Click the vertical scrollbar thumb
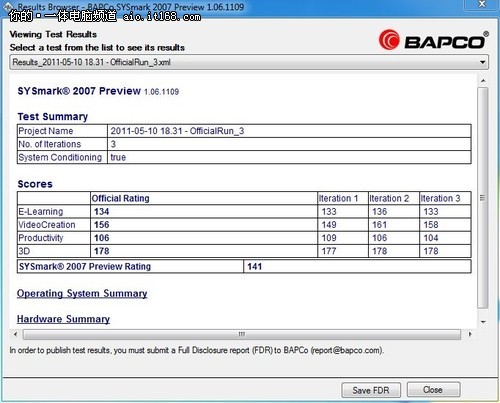 click(x=483, y=198)
